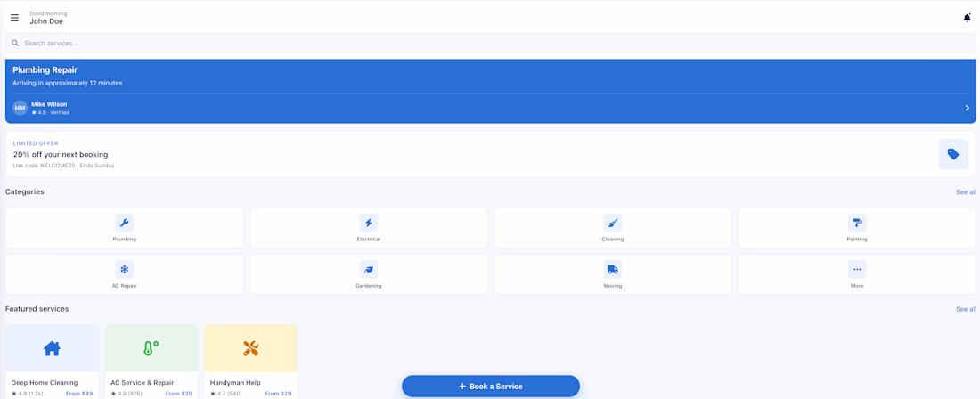Open Mike Wilson's MW avatar

click(20, 108)
